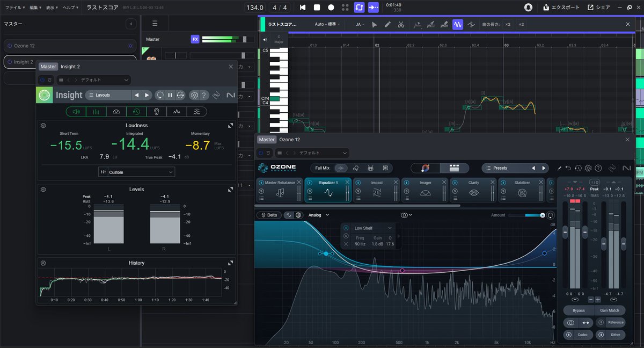Open the Loudness panel gear settings
Viewport: 644px width, 348px height.
43,125
